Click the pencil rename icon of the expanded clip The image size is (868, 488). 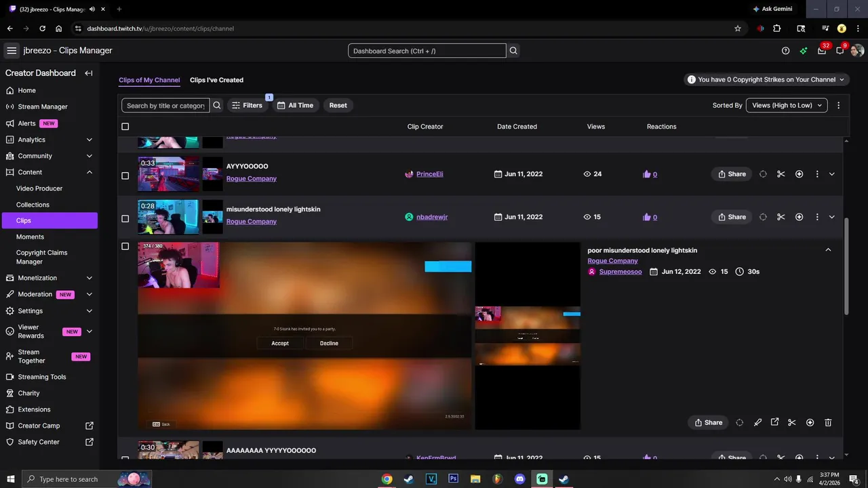tap(757, 422)
